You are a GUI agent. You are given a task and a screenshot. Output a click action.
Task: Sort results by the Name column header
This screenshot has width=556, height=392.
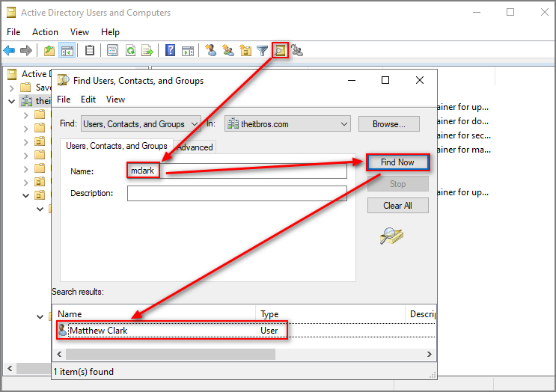(x=154, y=314)
